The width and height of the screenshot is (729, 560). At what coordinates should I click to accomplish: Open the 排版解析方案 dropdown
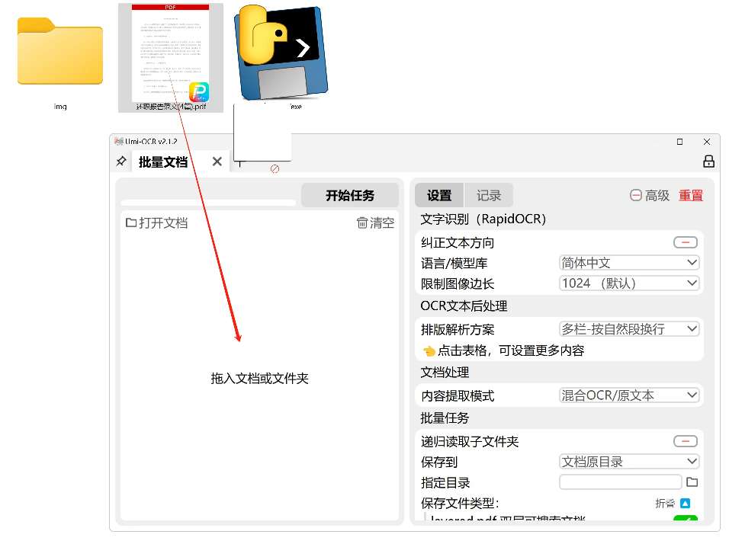[628, 329]
